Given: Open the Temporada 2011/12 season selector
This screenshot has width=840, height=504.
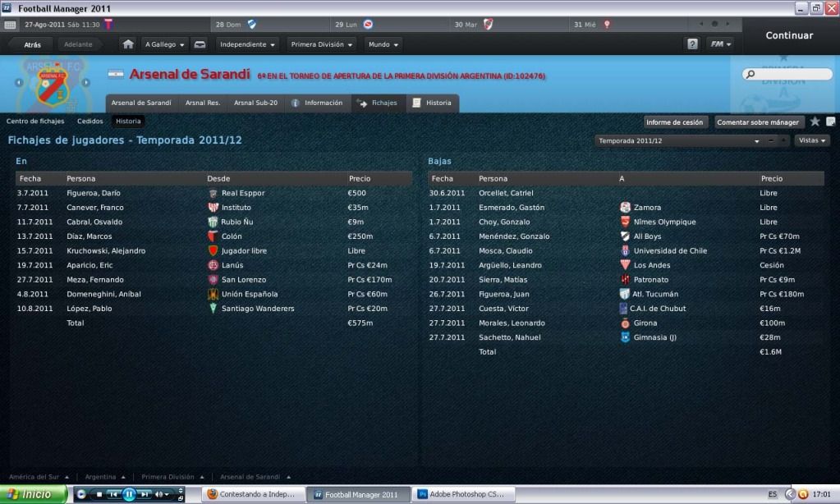Looking at the screenshot, I should (679, 141).
